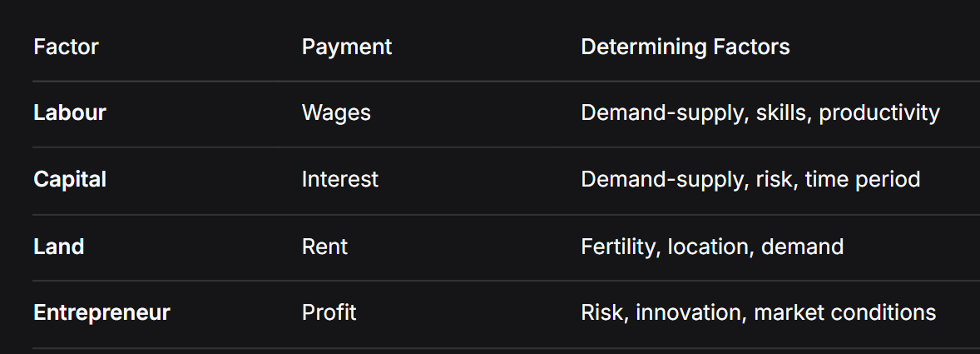Click the word productivity in Labour row
This screenshot has width=980, height=354.
tap(879, 112)
